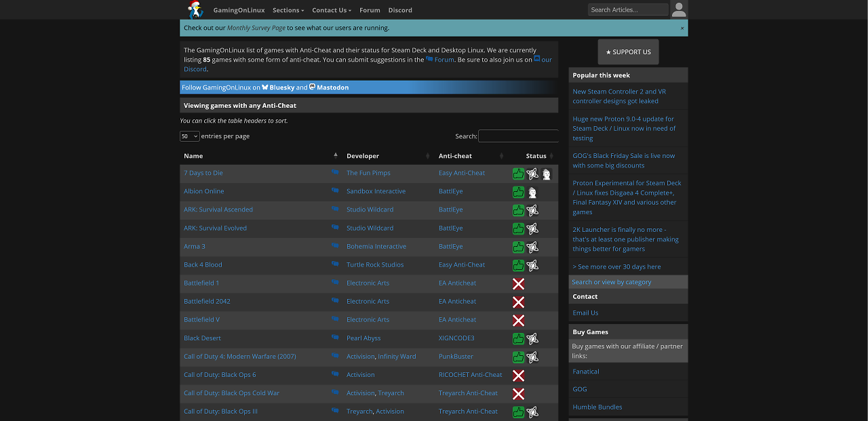868x421 pixels.
Task: Click the SUPPORT US button
Action: click(628, 52)
